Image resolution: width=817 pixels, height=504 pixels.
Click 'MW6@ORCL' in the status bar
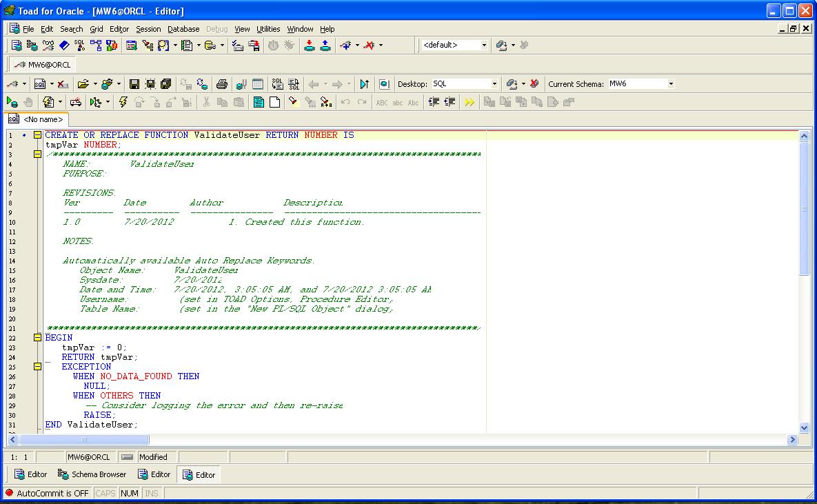(88, 457)
